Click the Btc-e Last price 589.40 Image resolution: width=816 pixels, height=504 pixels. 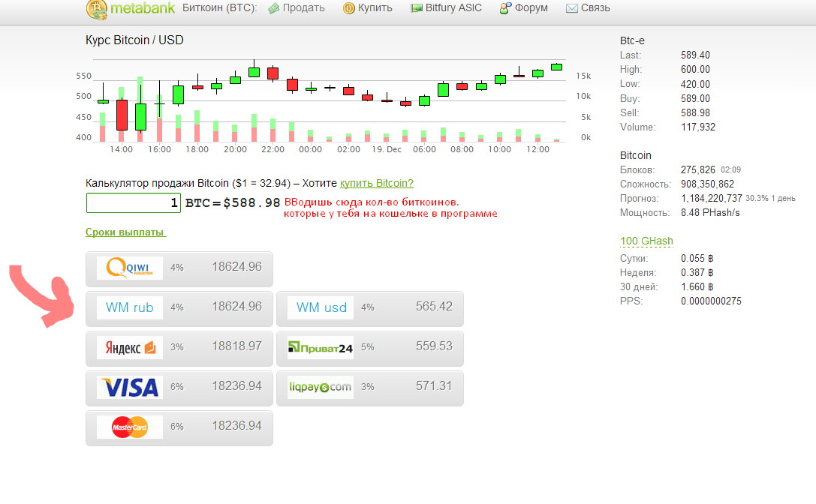695,55
